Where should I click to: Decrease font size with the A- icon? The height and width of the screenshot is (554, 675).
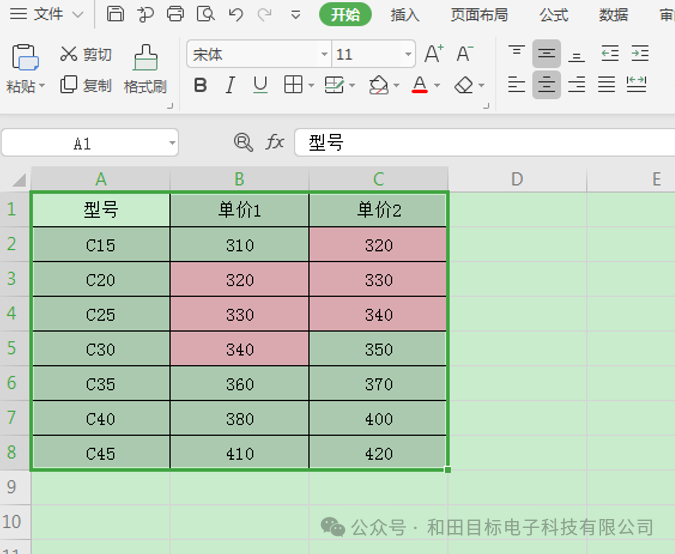464,54
